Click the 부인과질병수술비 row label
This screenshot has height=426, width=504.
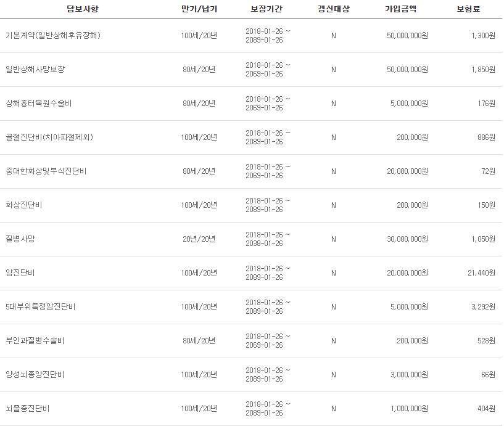click(x=35, y=341)
